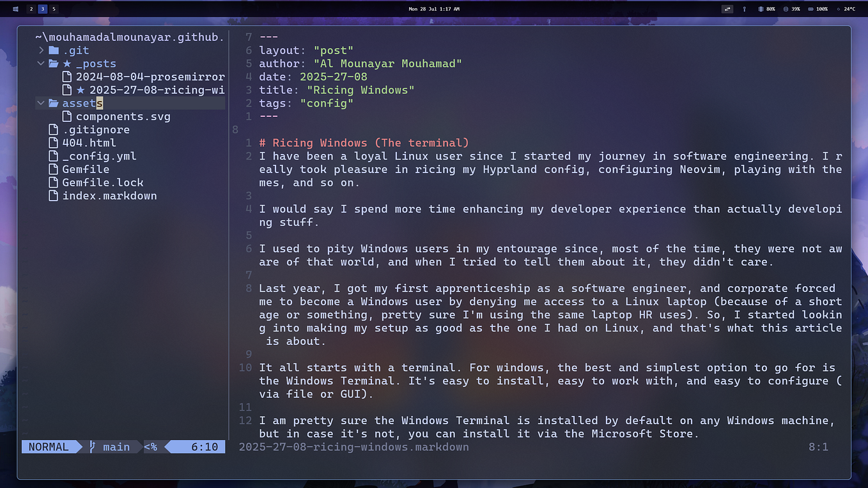Click the weather icon beside 24°C

838,8
